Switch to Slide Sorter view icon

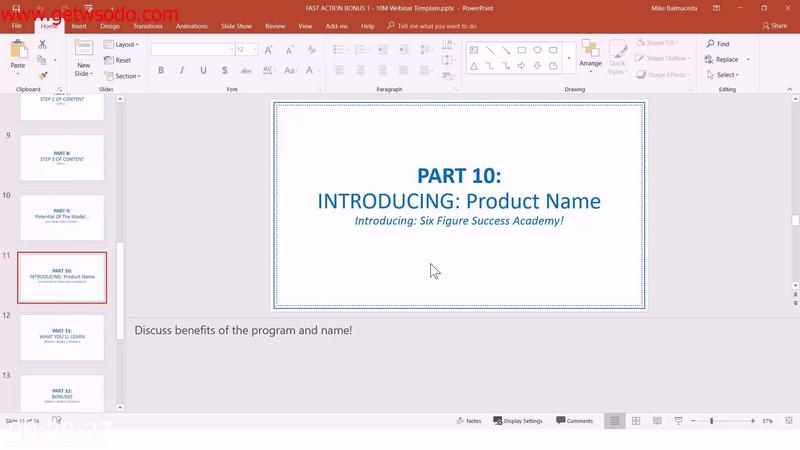(636, 421)
